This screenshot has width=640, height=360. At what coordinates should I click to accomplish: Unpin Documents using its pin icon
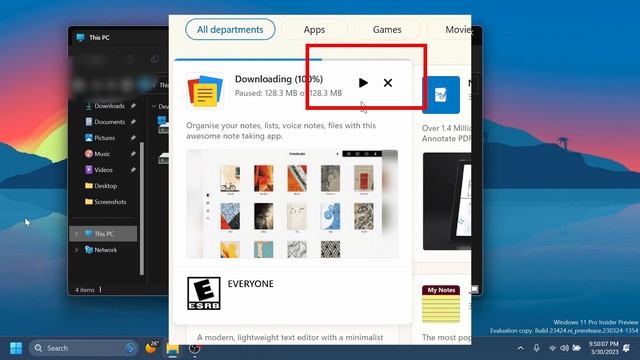[x=133, y=122]
